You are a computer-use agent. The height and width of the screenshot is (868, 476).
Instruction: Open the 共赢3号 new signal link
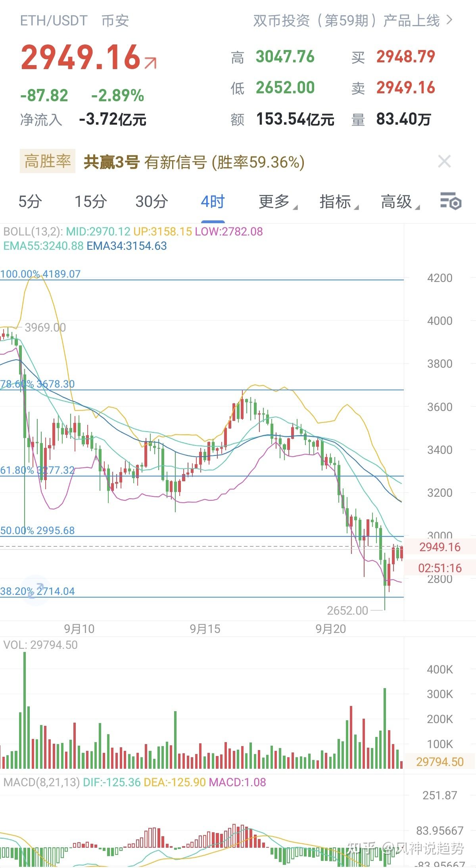[x=194, y=162]
